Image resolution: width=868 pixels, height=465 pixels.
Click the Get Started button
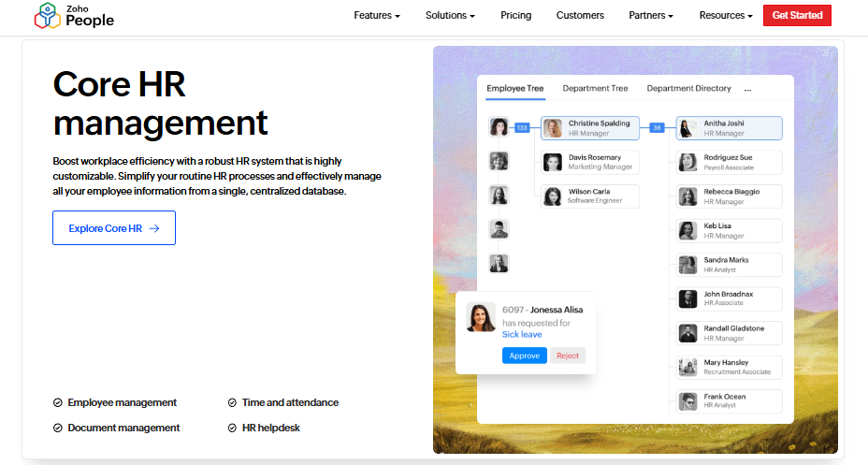[x=797, y=16]
